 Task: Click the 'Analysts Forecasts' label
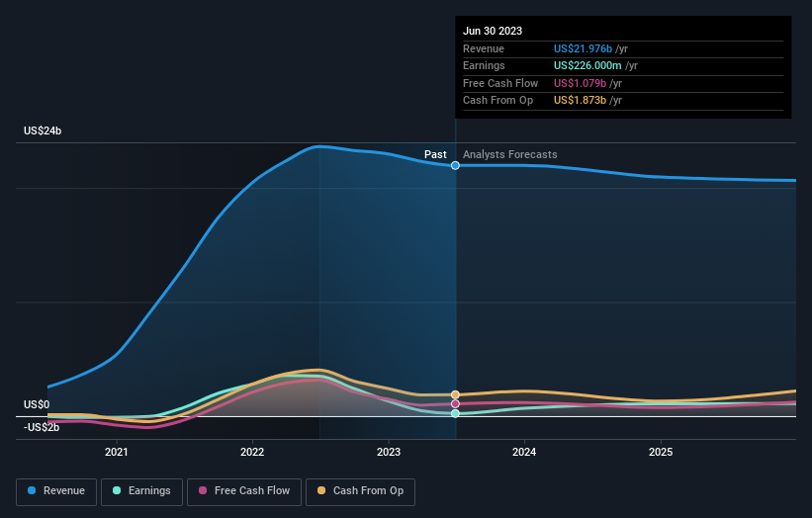click(x=510, y=154)
